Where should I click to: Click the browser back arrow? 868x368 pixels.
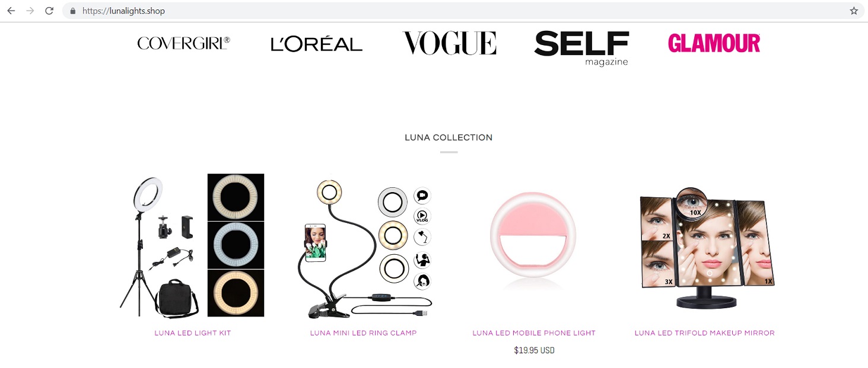11,11
